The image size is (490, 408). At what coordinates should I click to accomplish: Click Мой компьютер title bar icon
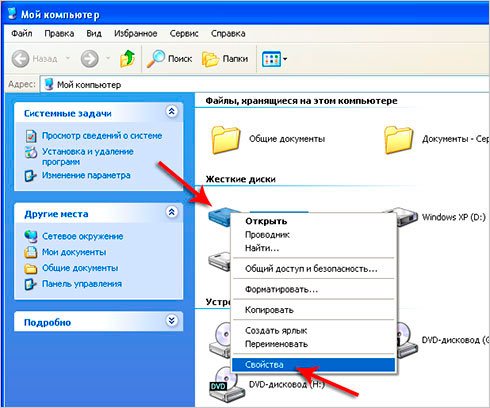tap(12, 13)
